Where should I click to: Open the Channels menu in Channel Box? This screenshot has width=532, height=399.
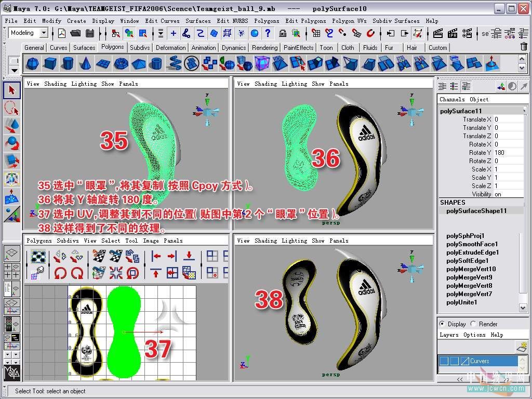coord(452,99)
